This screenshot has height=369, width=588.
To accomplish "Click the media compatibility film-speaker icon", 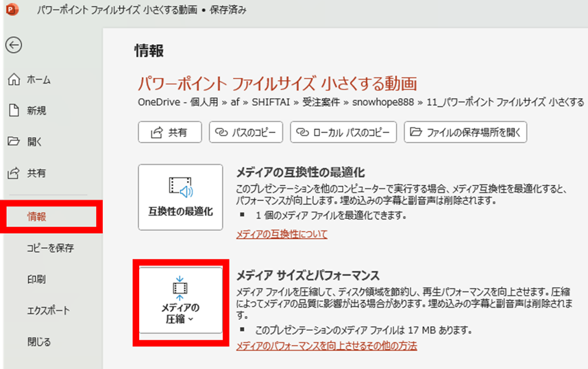I will 180,187.
